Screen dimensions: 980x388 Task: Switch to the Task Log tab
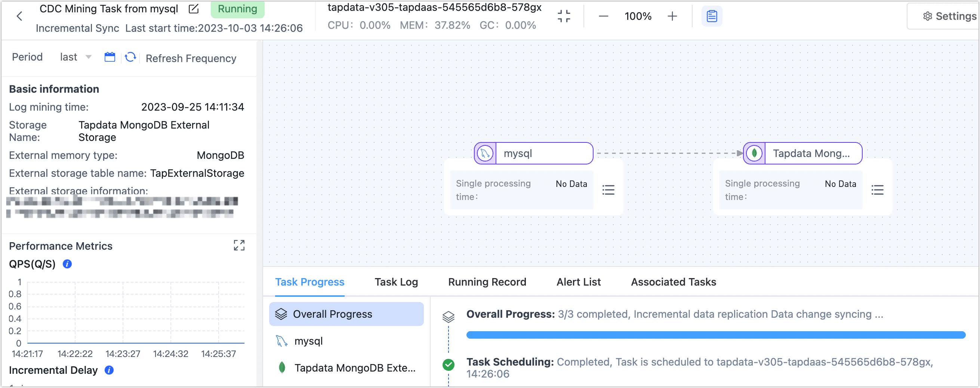pyautogui.click(x=396, y=282)
